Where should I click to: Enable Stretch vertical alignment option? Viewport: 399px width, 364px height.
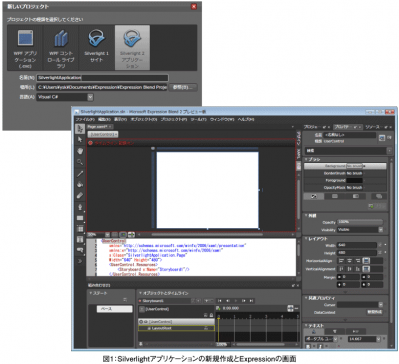(366, 269)
